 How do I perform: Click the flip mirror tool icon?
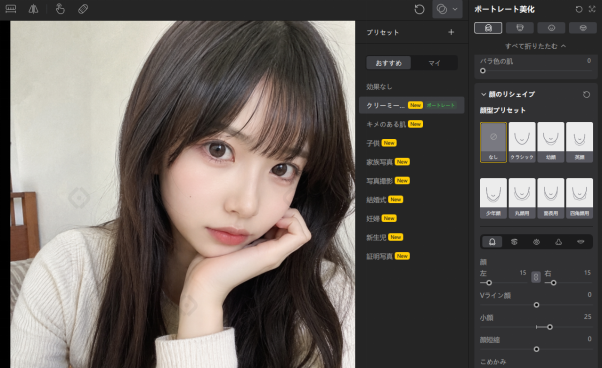pos(33,9)
